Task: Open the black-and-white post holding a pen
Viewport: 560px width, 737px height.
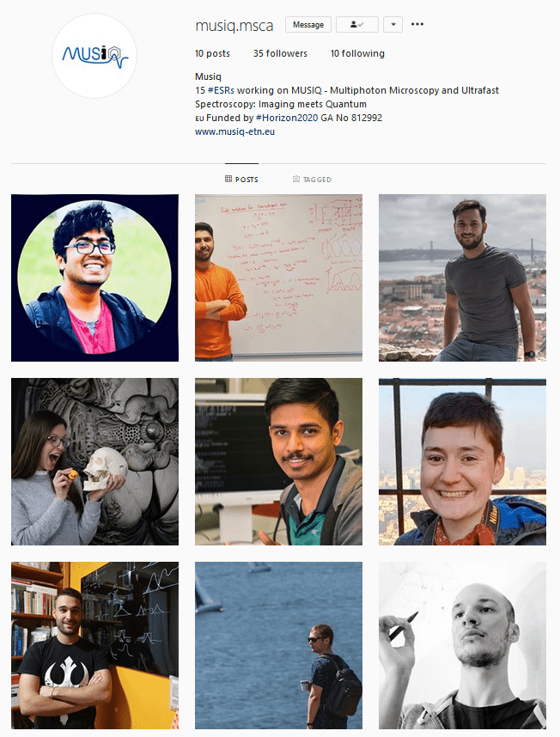Action: [462, 645]
